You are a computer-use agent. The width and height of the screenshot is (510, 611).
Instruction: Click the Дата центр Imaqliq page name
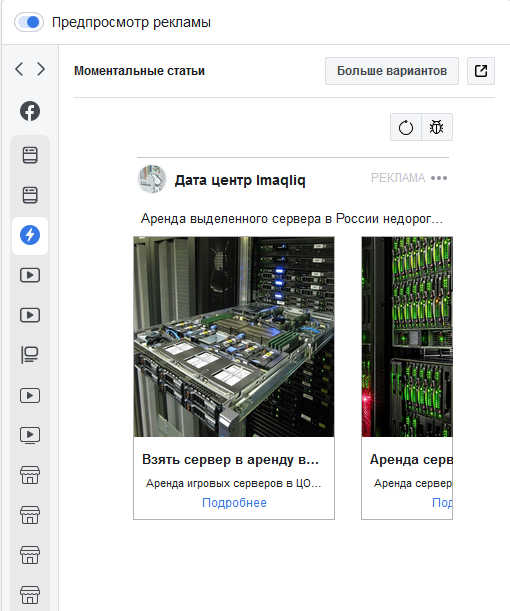[x=240, y=180]
